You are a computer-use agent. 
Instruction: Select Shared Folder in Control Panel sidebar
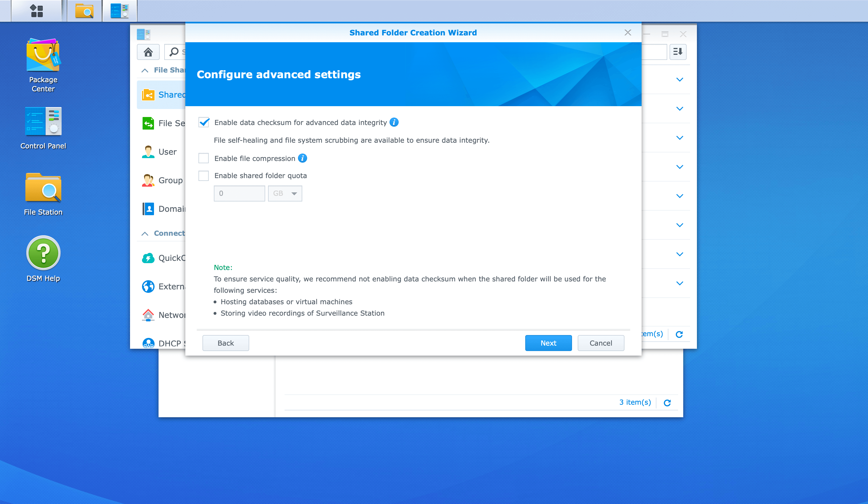(x=161, y=94)
